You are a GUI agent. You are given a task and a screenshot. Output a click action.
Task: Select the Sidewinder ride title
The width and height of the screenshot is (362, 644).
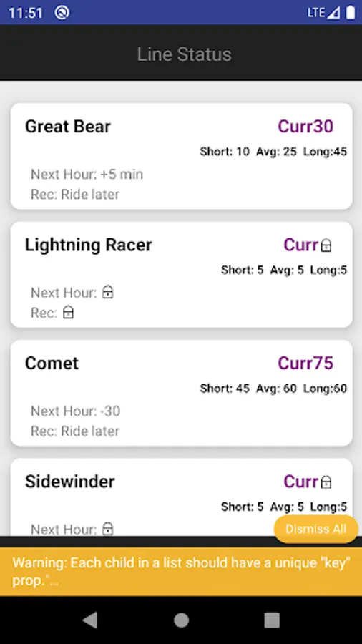pos(70,482)
